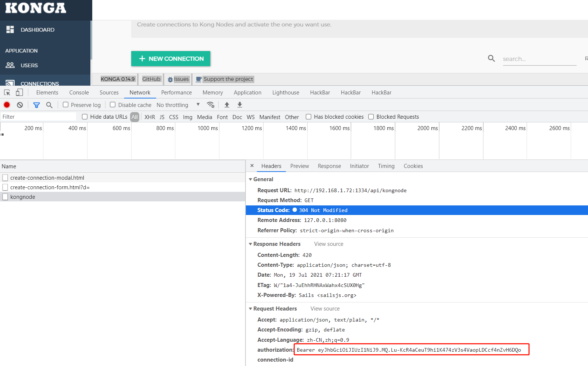Click the network Filter input field
Viewport: 588px width, 366px height.
pos(38,117)
